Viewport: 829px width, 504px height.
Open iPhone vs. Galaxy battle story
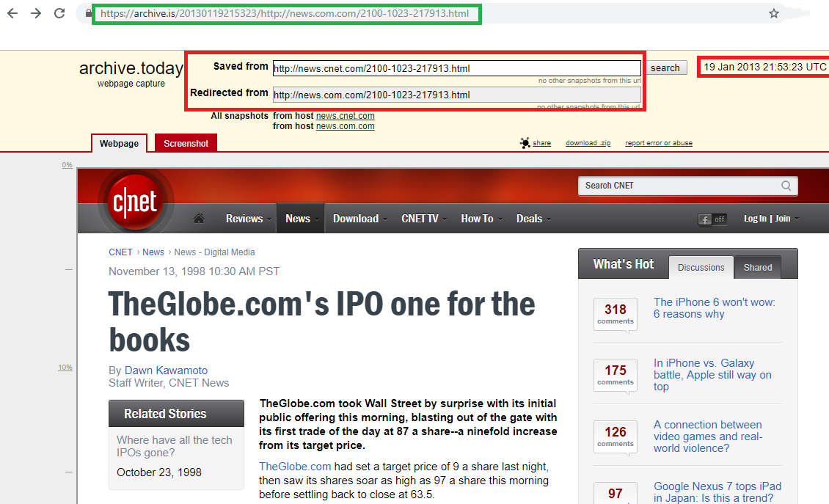click(712, 374)
